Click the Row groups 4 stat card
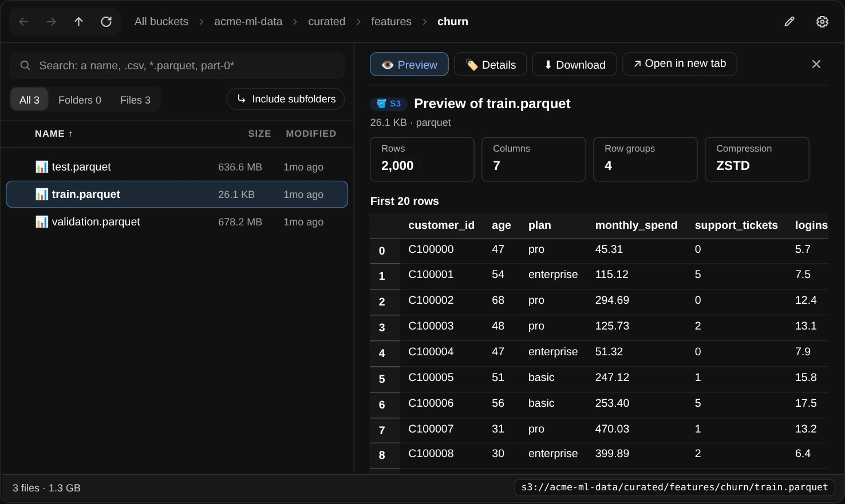Screen dimensions: 845x504 [x=645, y=159]
